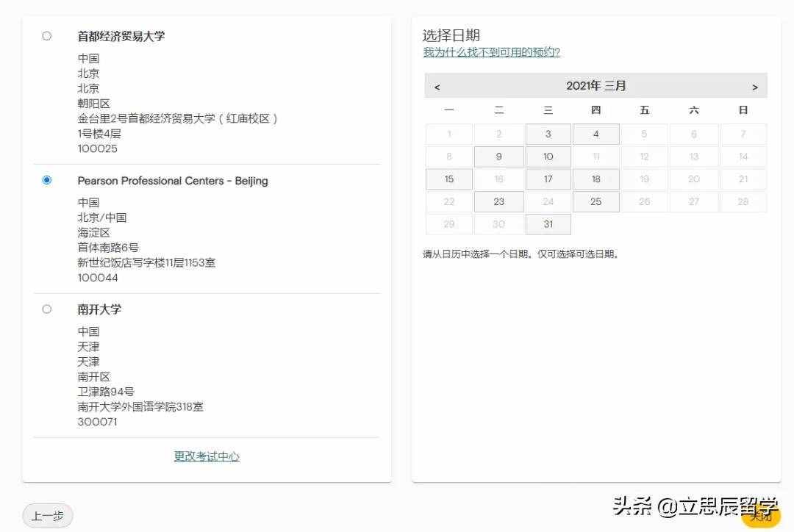Click the 上一步 button

click(48, 516)
